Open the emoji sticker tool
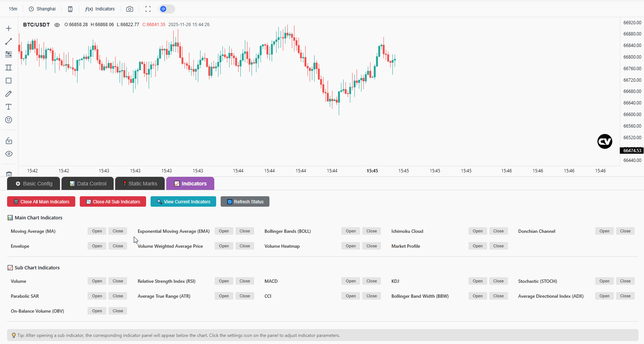The height and width of the screenshot is (344, 644). point(9,120)
